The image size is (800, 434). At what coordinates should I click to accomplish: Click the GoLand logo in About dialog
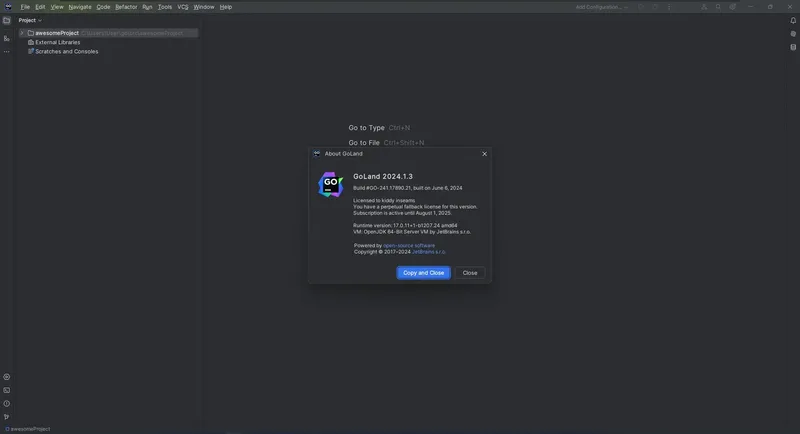pos(330,185)
